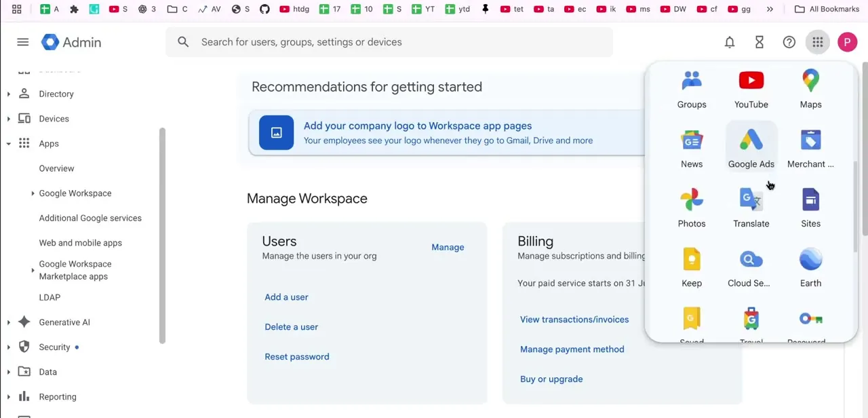Viewport: 868px width, 418px height.
Task: Click the Google Admin logo
Action: point(71,42)
